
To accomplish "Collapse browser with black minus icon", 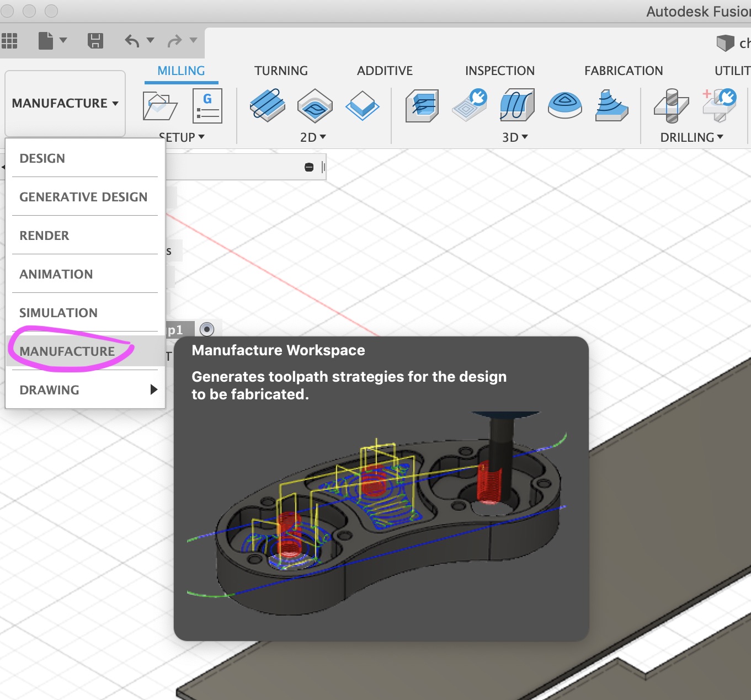I will tap(309, 167).
